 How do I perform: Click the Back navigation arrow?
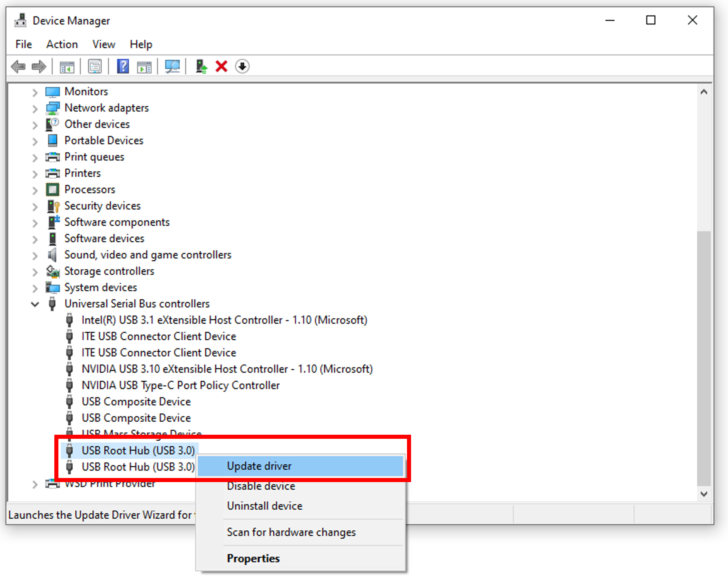coord(18,66)
